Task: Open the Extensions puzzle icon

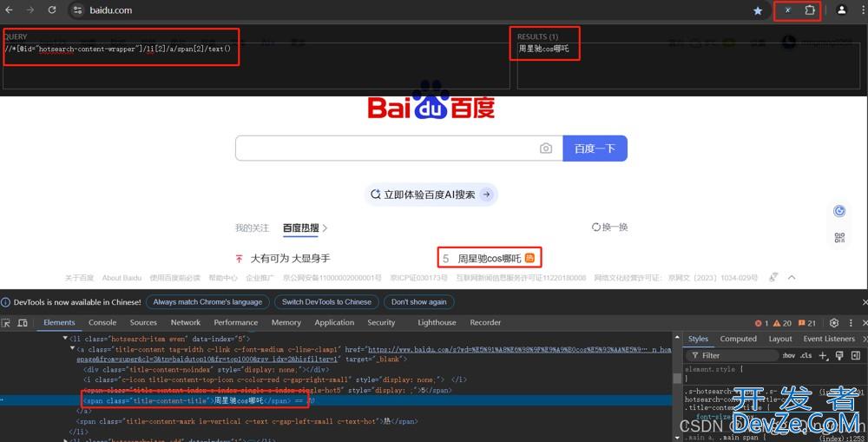Action: pyautogui.click(x=809, y=10)
